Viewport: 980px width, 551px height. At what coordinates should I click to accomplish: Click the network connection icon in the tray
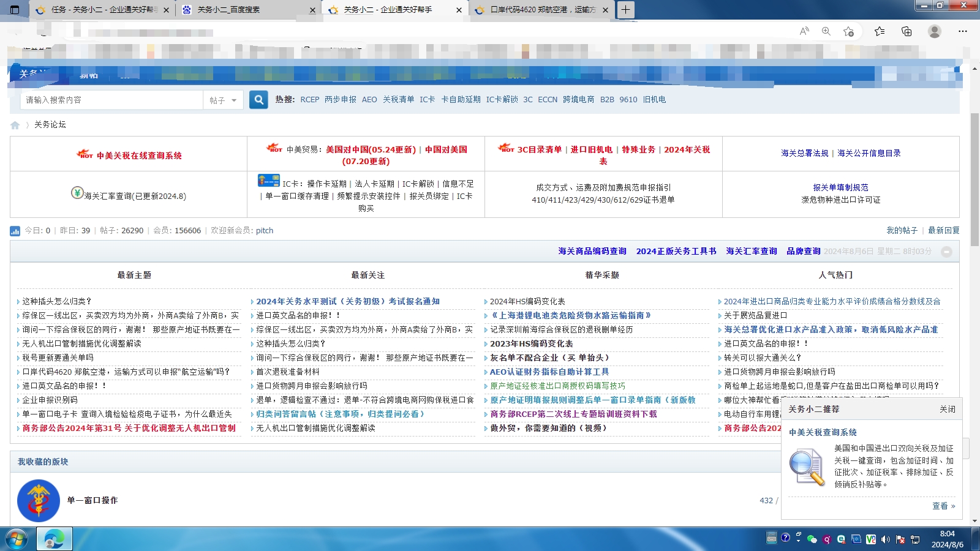(x=915, y=539)
